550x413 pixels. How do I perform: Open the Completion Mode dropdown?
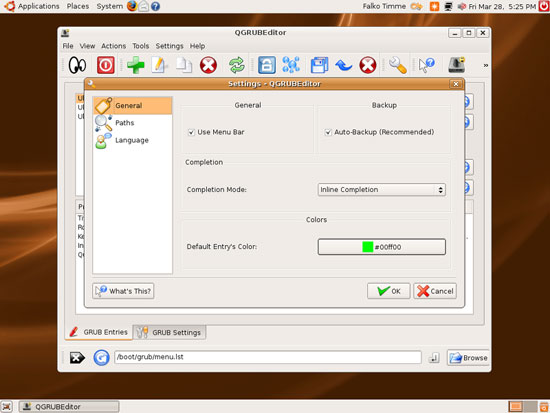click(382, 189)
